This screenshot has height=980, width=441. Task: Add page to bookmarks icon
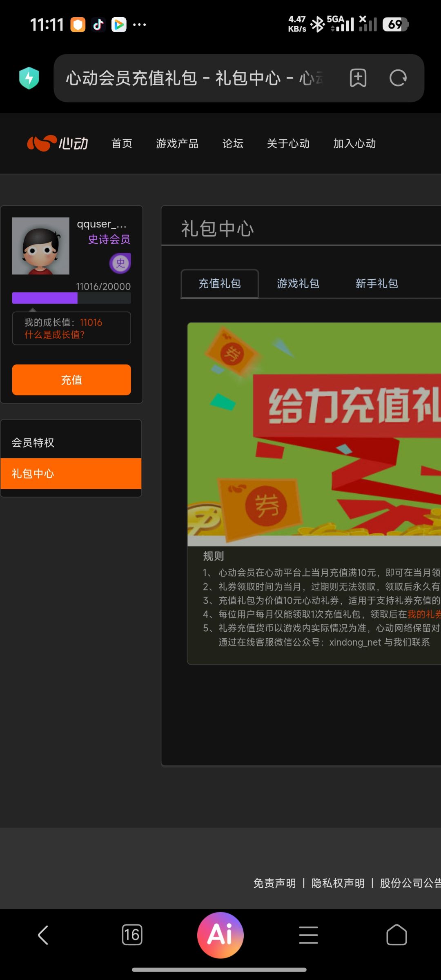(358, 78)
